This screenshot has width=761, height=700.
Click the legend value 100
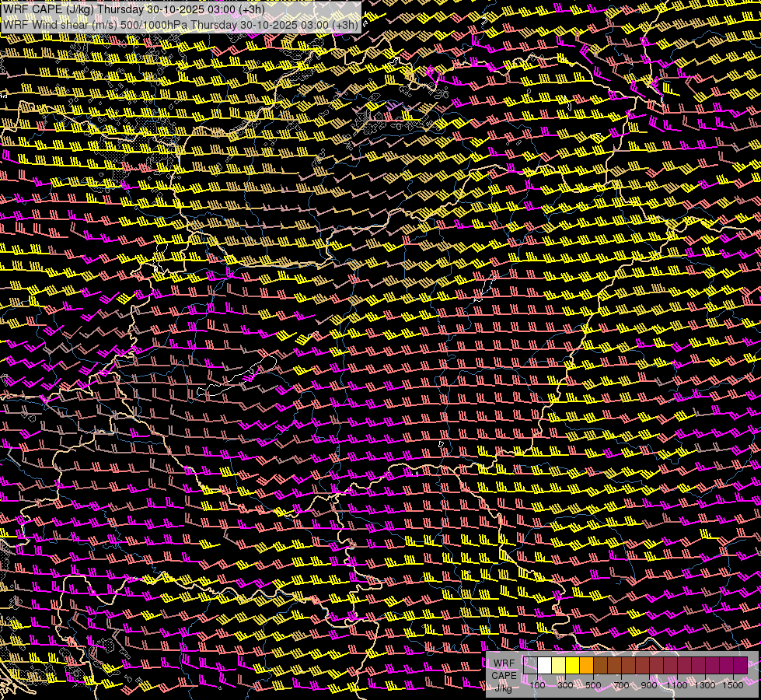537,685
